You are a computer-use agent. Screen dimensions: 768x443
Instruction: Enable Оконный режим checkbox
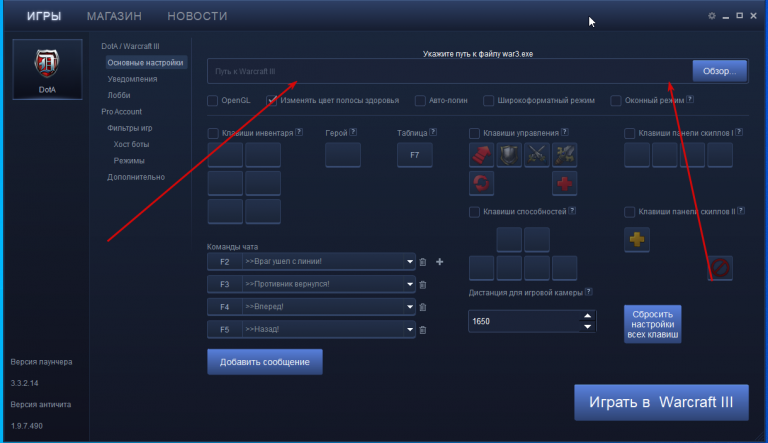point(616,100)
